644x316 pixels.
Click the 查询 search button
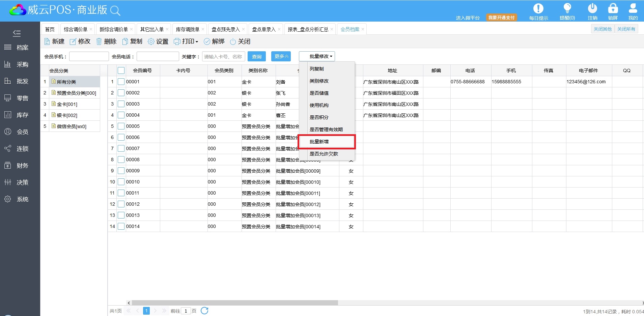click(256, 56)
